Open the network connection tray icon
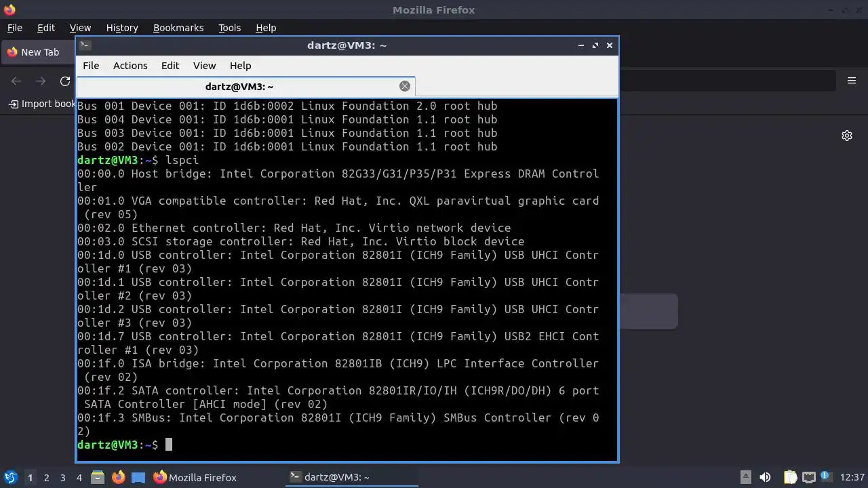This screenshot has height=488, width=868. pos(808,477)
